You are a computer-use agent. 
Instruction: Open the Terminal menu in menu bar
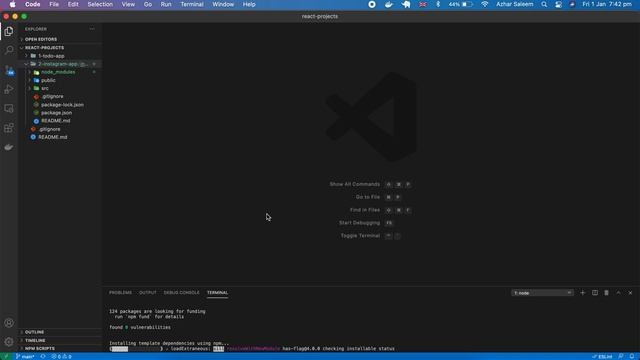pos(192,4)
